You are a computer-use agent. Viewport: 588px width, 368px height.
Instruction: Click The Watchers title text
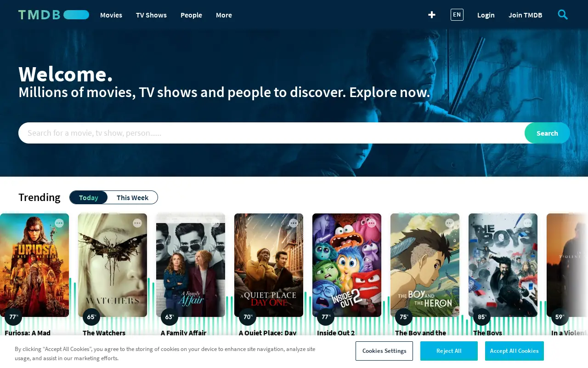pos(104,333)
